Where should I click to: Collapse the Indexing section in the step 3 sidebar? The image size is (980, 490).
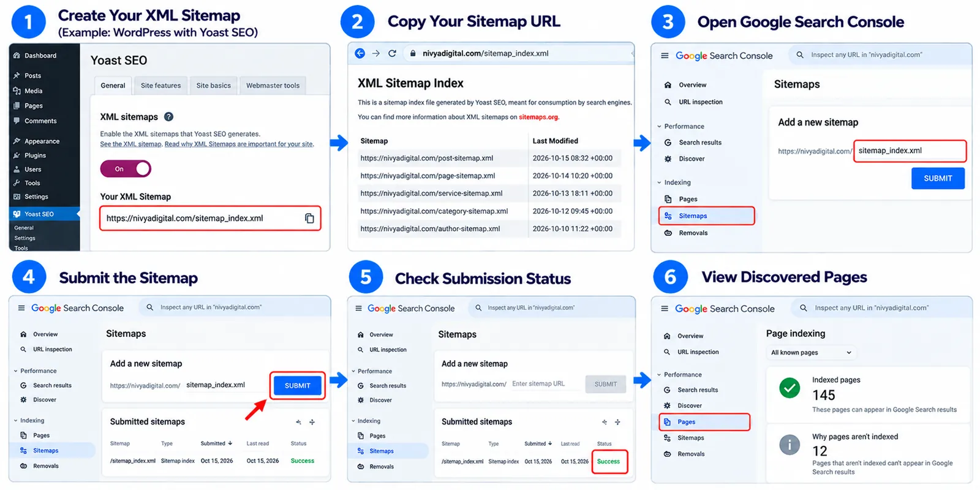(659, 183)
